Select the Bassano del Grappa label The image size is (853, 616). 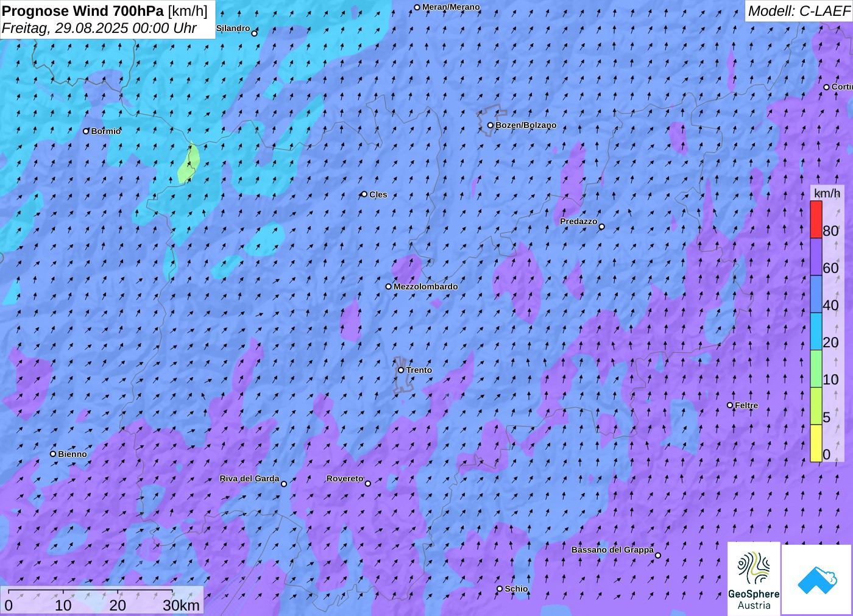tap(612, 550)
